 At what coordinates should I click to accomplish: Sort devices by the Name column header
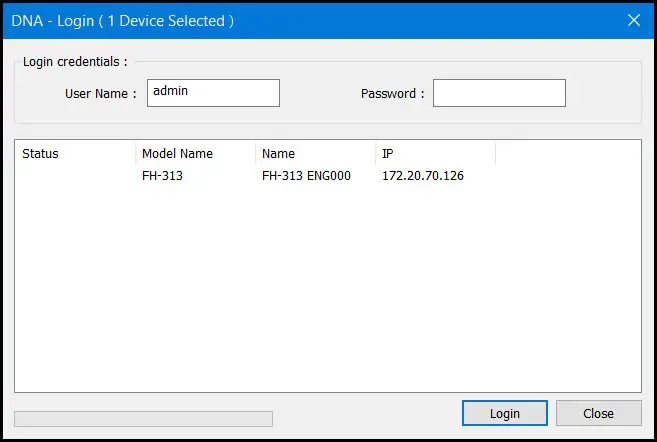coord(315,154)
